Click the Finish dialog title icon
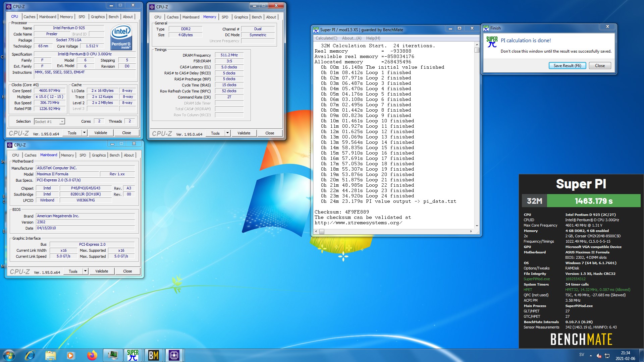Image resolution: width=644 pixels, height=362 pixels. click(486, 28)
